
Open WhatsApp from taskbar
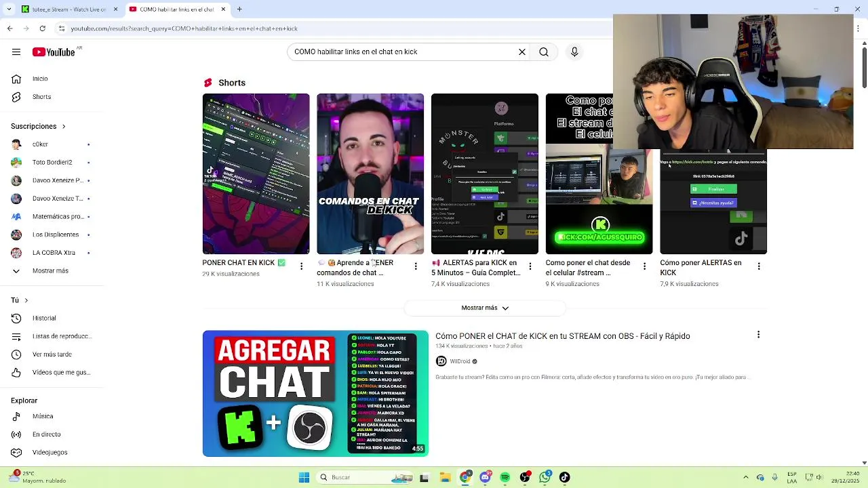pyautogui.click(x=545, y=477)
